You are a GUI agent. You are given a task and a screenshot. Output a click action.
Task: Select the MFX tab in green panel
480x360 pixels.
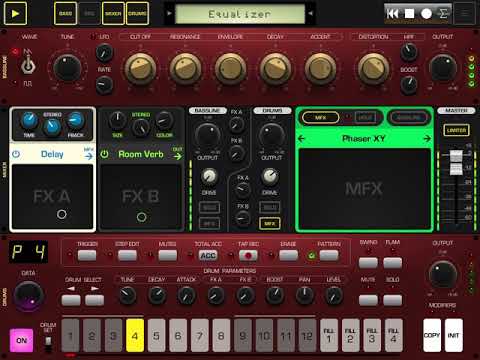tap(320, 118)
